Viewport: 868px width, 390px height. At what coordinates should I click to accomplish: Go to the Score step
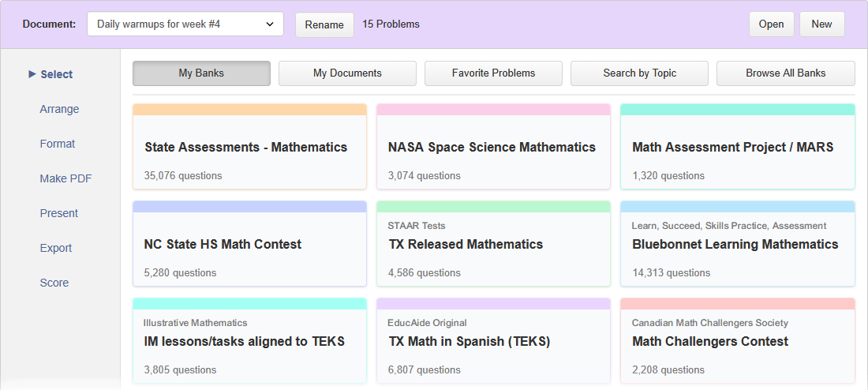click(54, 283)
